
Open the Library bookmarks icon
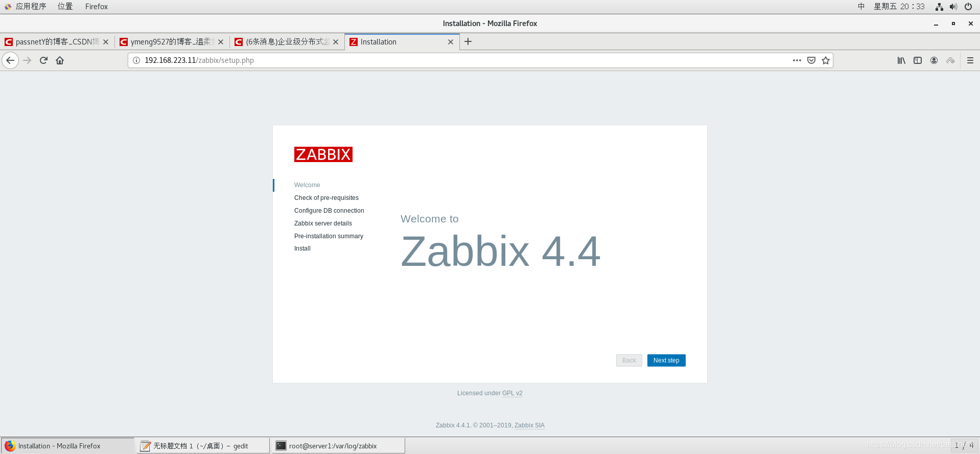tap(901, 60)
